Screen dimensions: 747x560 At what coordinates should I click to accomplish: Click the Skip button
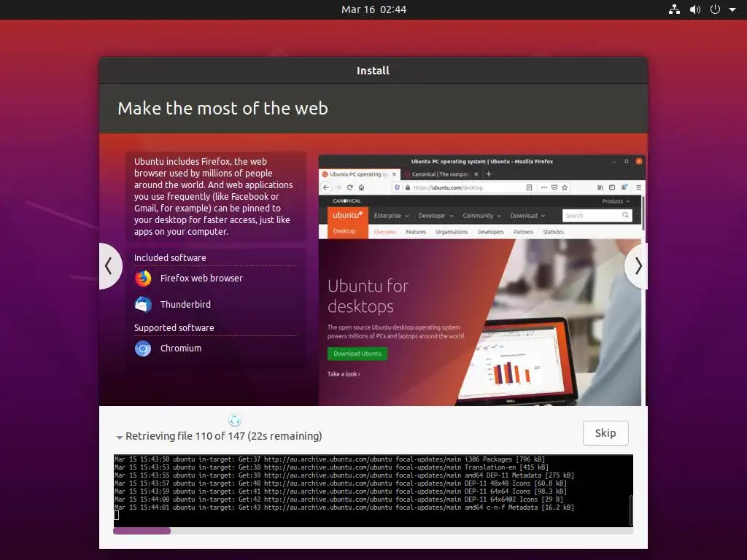(x=605, y=433)
